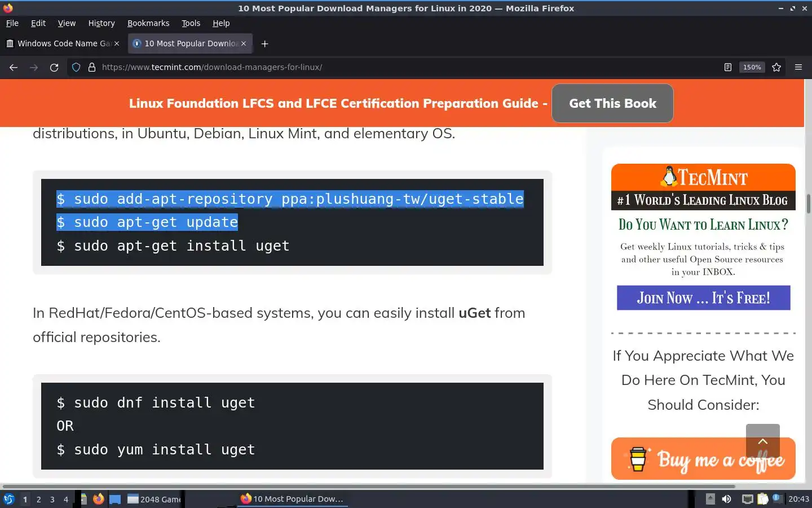This screenshot has height=508, width=812.
Task: Launch Firefox from taskbar quick launcher
Action: coord(99,499)
